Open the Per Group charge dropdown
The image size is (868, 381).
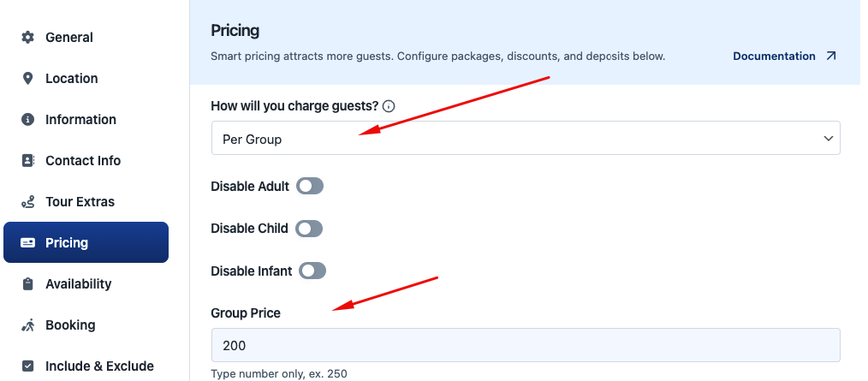525,139
